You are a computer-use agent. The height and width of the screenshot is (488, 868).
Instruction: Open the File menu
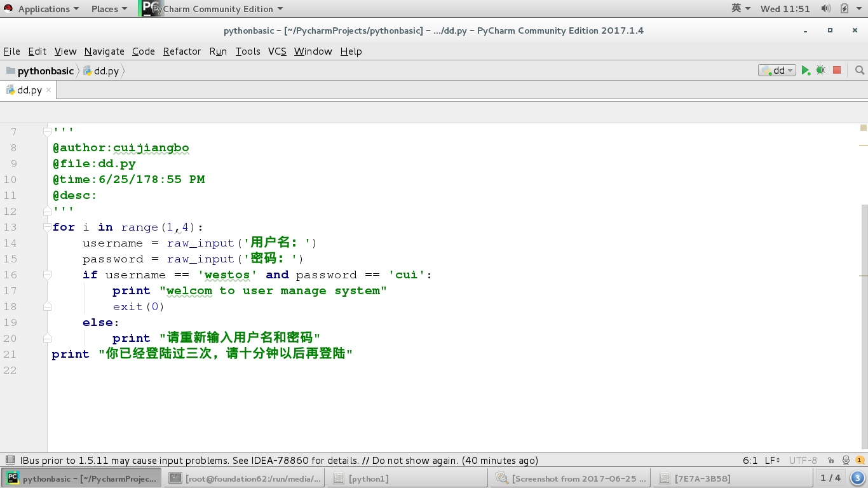coord(12,51)
